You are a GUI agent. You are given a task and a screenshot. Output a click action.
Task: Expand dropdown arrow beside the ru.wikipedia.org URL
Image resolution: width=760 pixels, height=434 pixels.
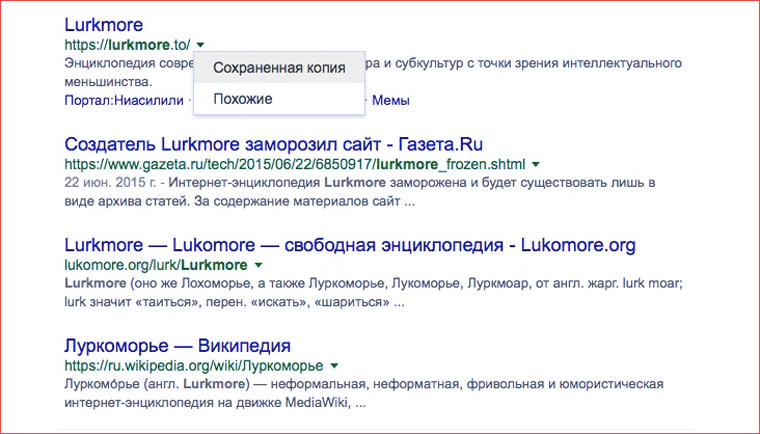click(x=334, y=366)
